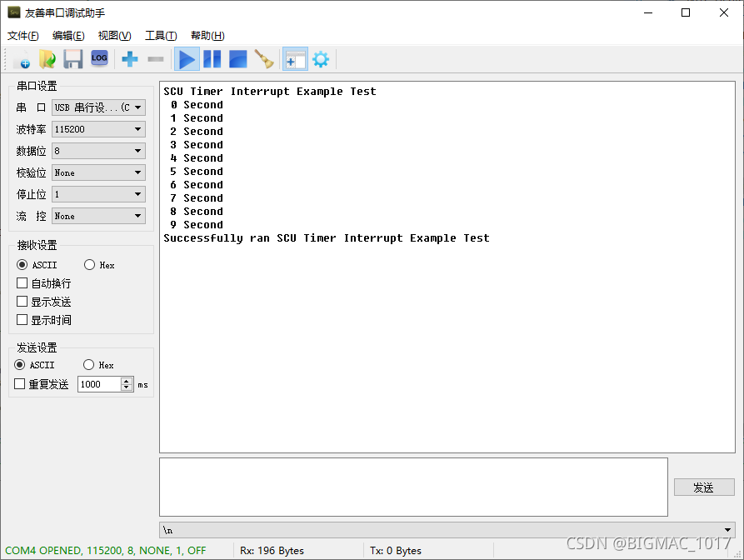Select Hex mode under 接收设置

pyautogui.click(x=99, y=265)
